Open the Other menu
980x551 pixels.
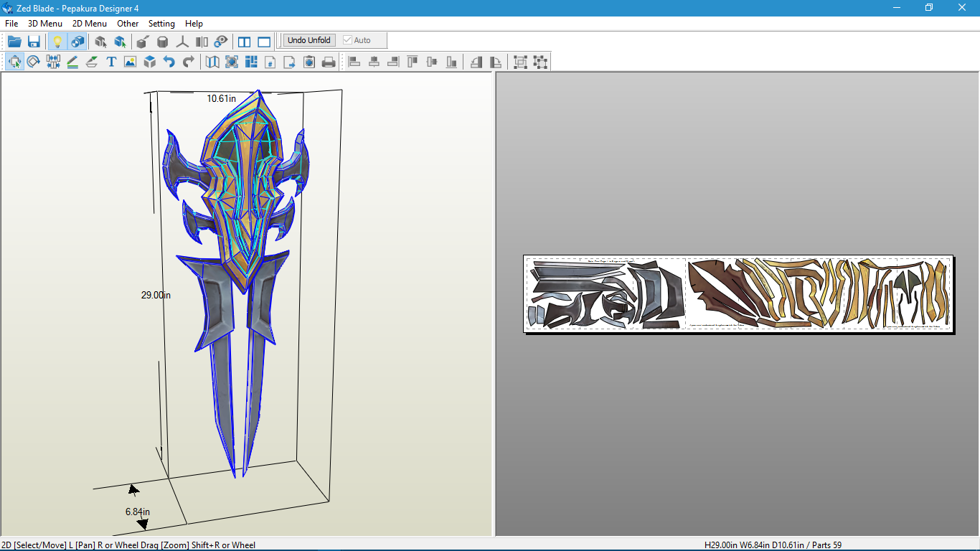coord(128,24)
